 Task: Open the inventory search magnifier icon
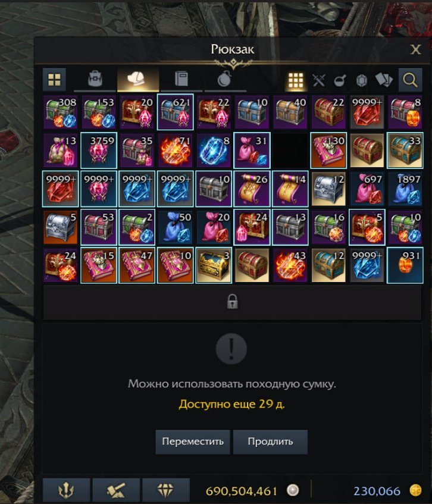[410, 80]
